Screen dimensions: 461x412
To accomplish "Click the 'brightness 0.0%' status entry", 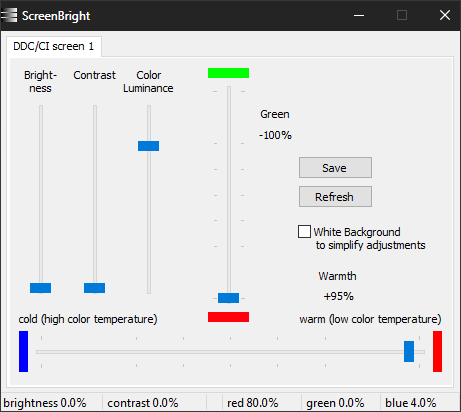I will tap(45, 403).
